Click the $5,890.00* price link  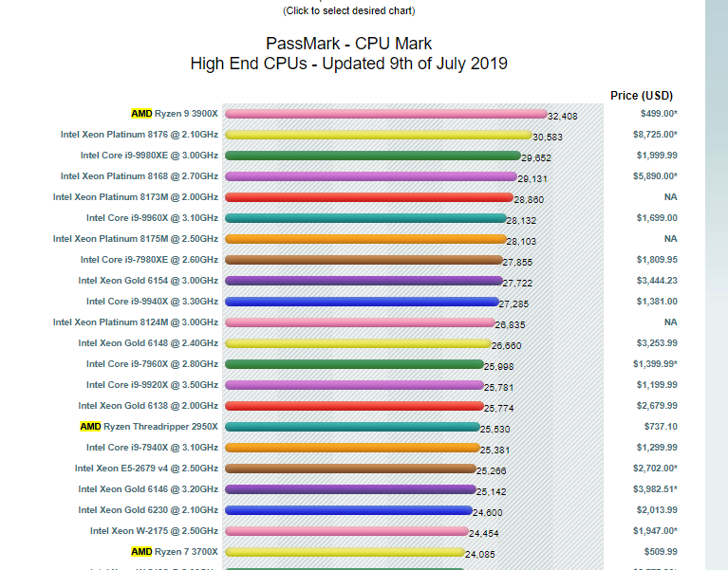coord(655,176)
